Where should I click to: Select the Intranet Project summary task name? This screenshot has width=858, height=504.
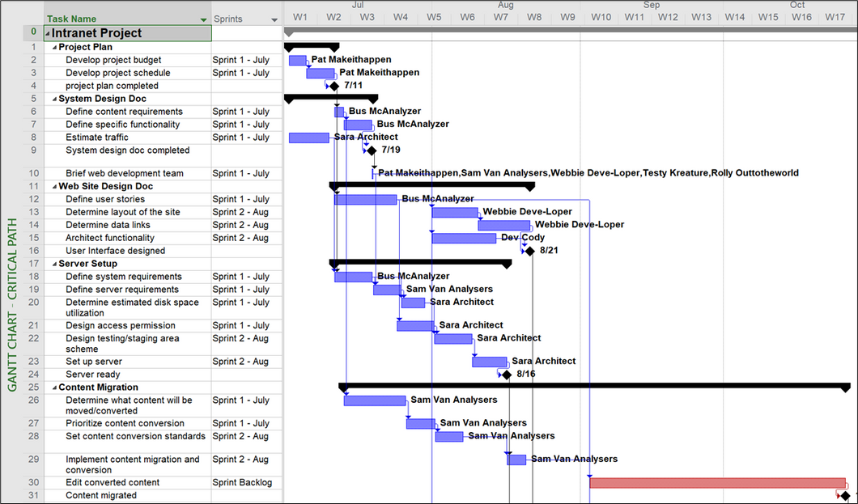97,33
